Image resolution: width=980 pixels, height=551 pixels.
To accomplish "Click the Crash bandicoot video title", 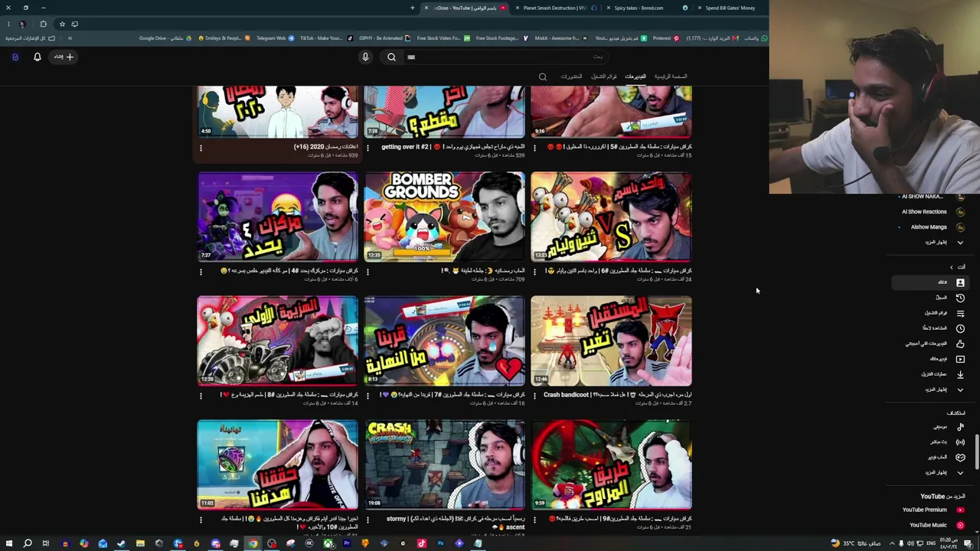I will (x=618, y=395).
